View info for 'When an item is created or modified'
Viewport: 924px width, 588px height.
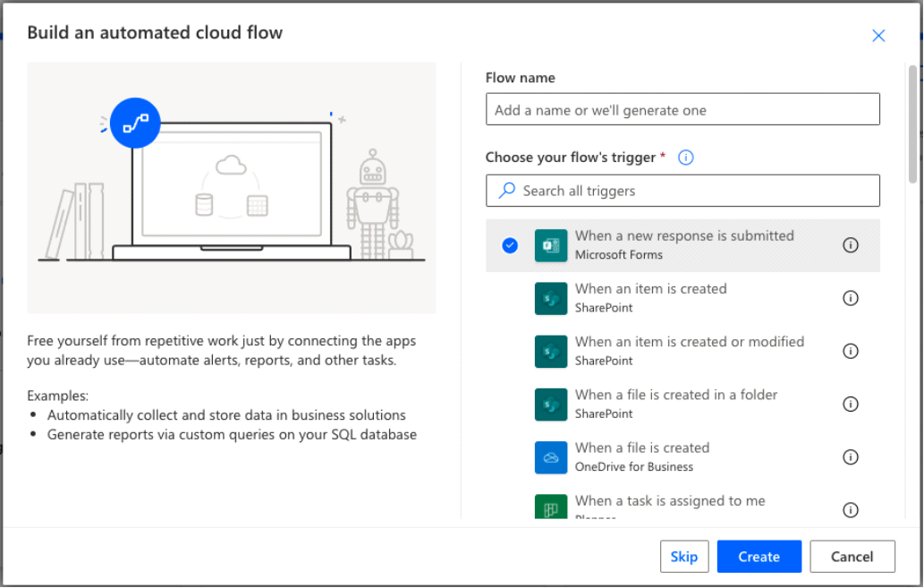(x=851, y=351)
